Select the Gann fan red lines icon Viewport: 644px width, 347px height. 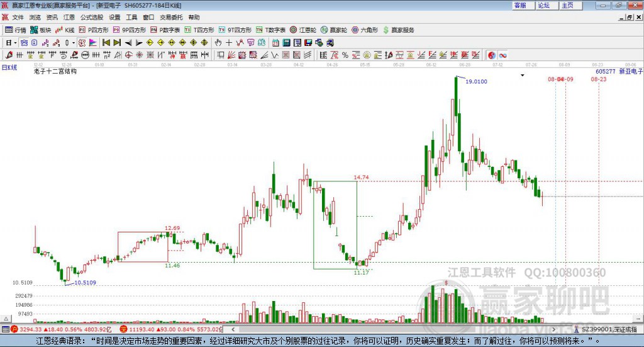(231, 55)
